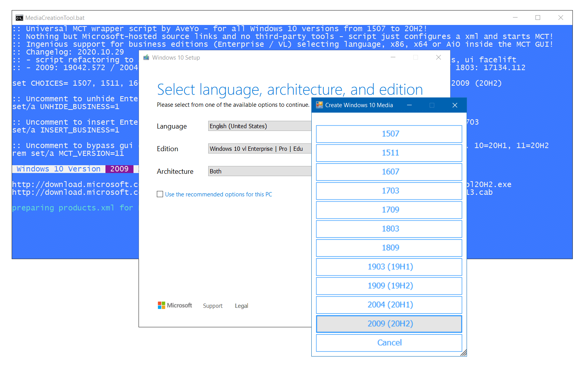588x369 pixels.
Task: Click 'set/a UNHIDE_BUSINESS=1' console line
Action: [x=66, y=107]
